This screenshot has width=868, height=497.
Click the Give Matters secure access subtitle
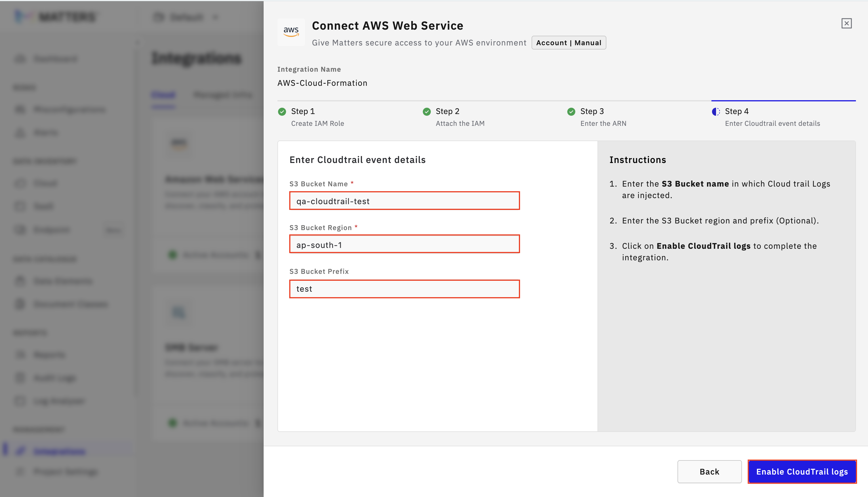pos(419,43)
